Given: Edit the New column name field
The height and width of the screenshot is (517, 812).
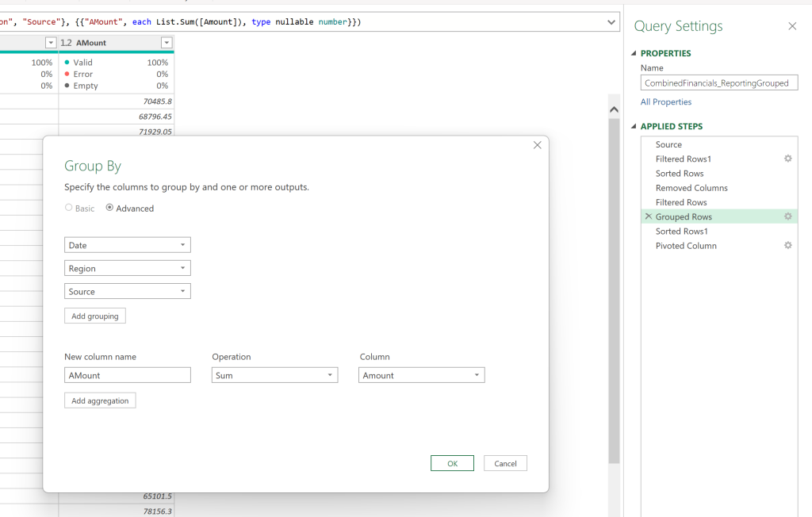Looking at the screenshot, I should (128, 375).
